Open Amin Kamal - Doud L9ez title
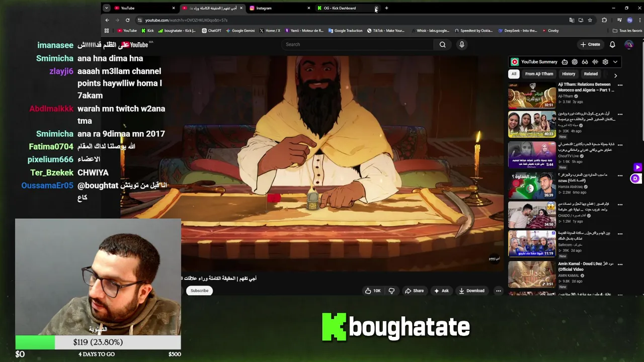This screenshot has width=644, height=362. click(586, 266)
